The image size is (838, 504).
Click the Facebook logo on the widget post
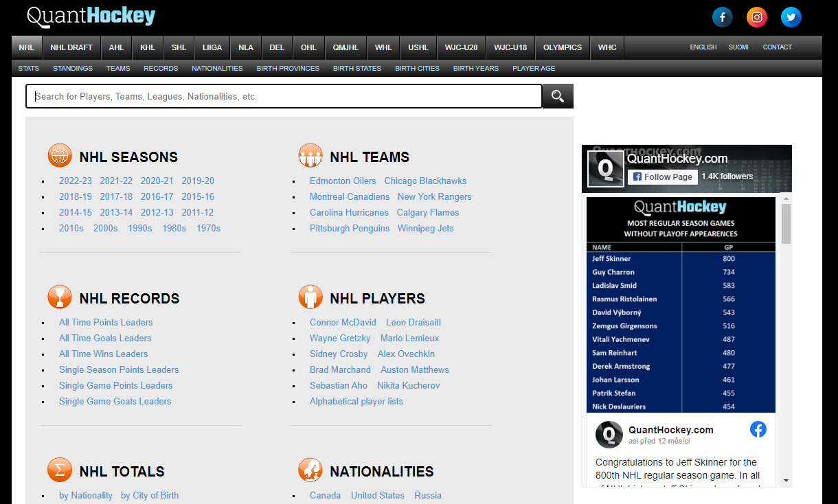tap(758, 429)
